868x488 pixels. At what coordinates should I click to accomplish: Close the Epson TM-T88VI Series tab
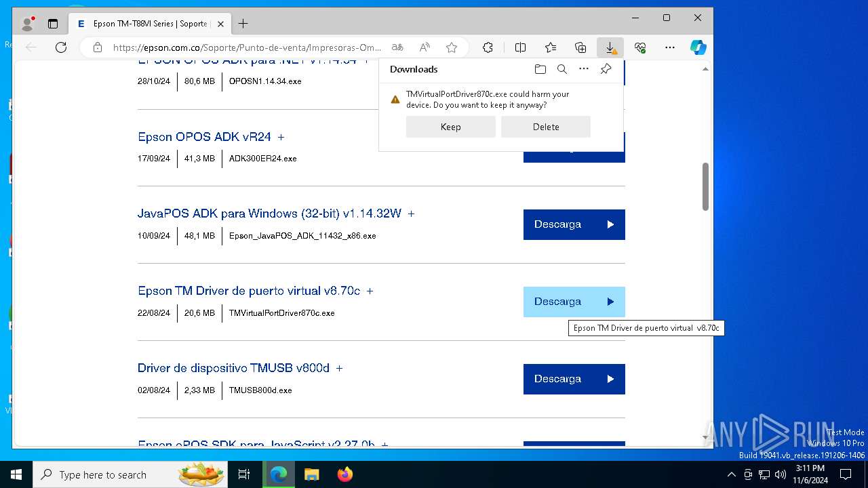click(x=220, y=24)
